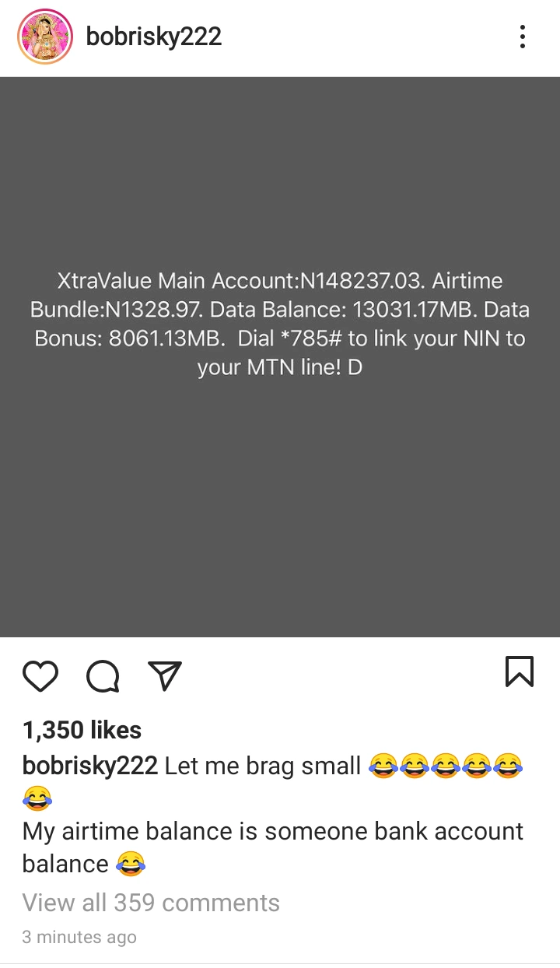Tap the lone laughing emoji on second caption line
Screen dimensions: 560x968
(x=37, y=798)
